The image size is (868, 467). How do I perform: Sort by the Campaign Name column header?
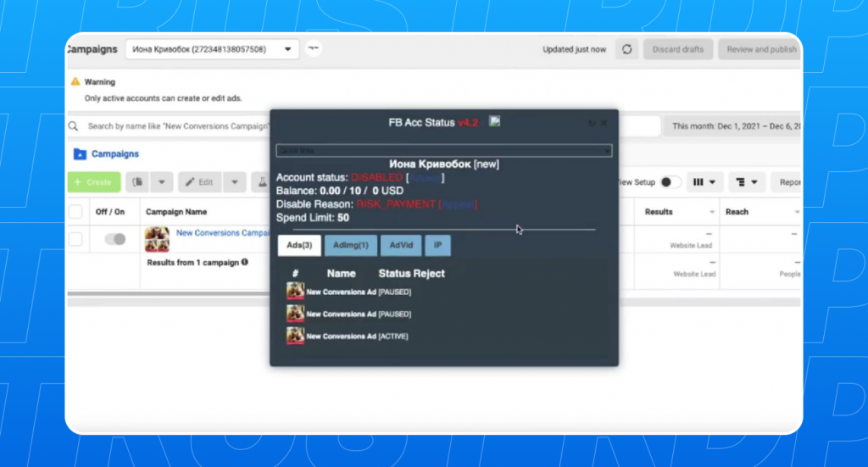pos(176,212)
